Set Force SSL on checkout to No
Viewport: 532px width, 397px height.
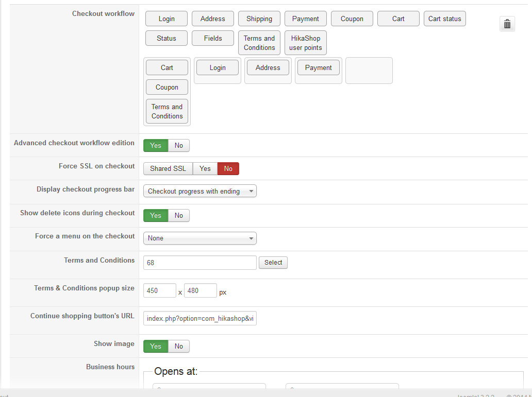[228, 168]
